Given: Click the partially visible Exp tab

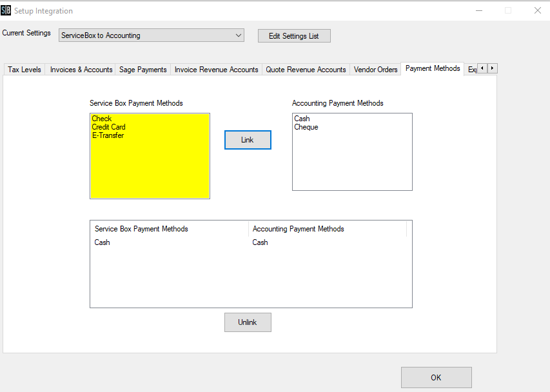Looking at the screenshot, I should [472, 70].
